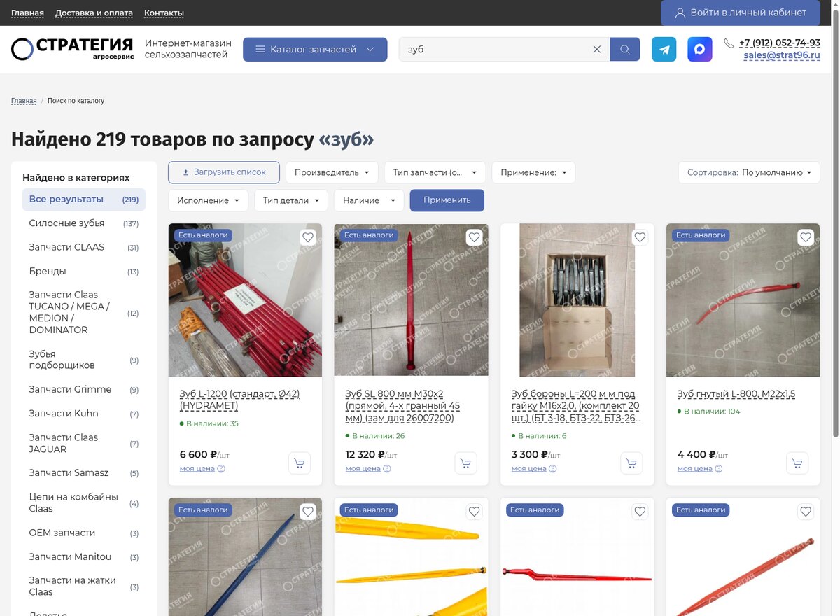Open the purple Max messenger icon
The height and width of the screenshot is (616, 840).
coord(699,50)
